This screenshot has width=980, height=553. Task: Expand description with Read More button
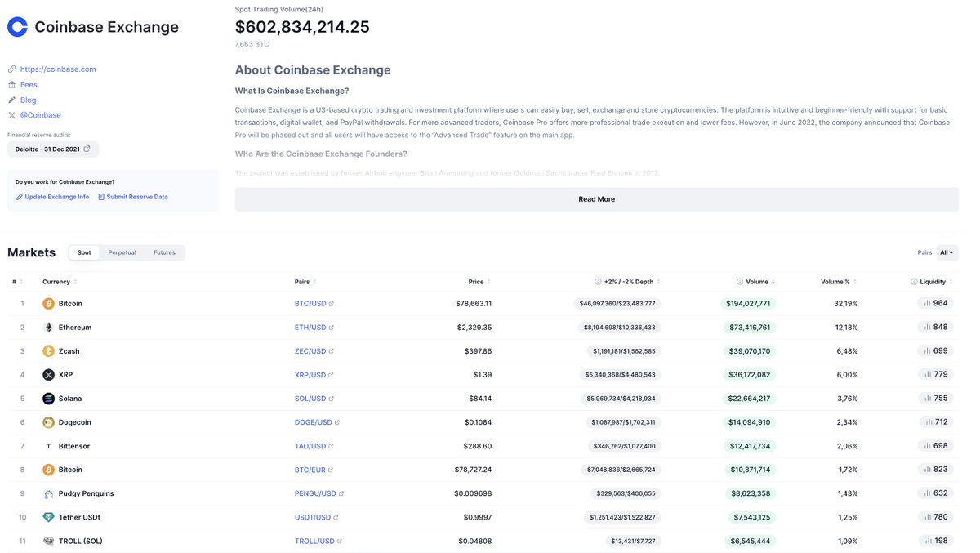click(597, 199)
